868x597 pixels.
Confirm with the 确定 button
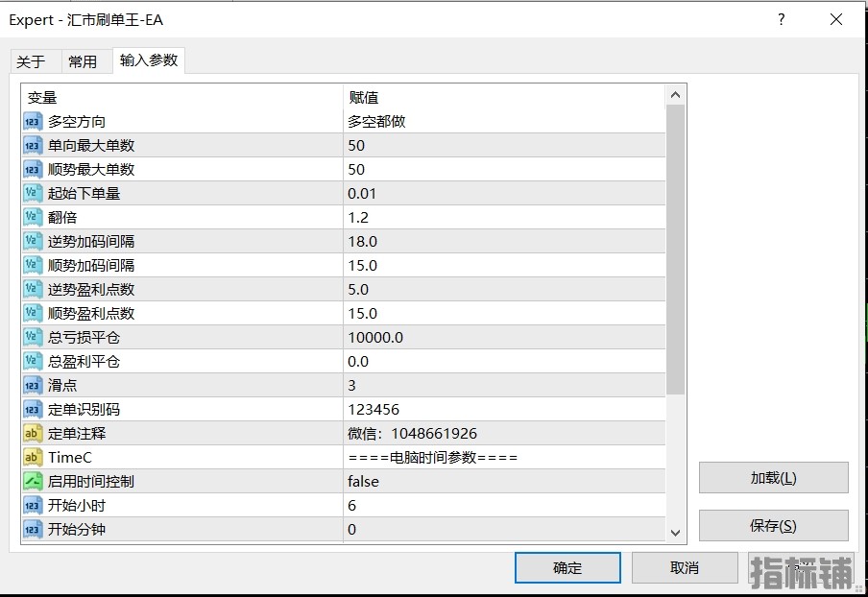click(x=567, y=567)
